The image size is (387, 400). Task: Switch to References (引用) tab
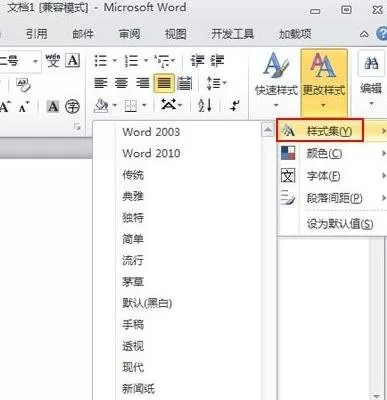[x=36, y=34]
